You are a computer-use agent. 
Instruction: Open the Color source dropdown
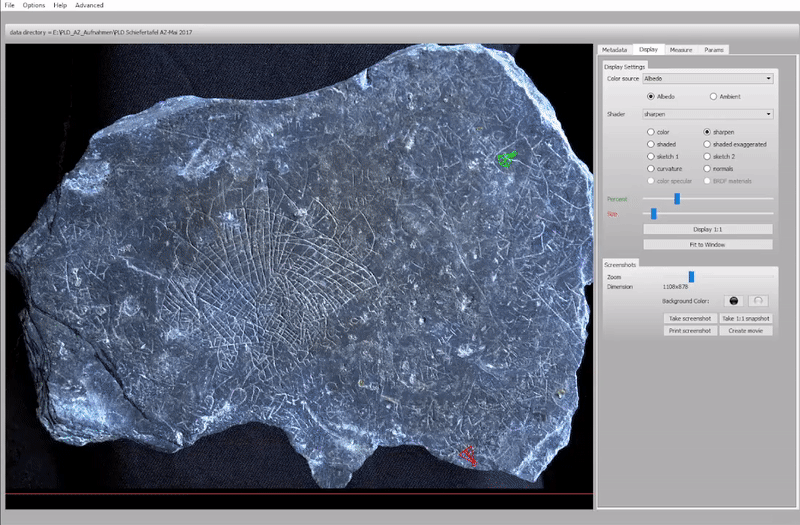click(x=708, y=78)
